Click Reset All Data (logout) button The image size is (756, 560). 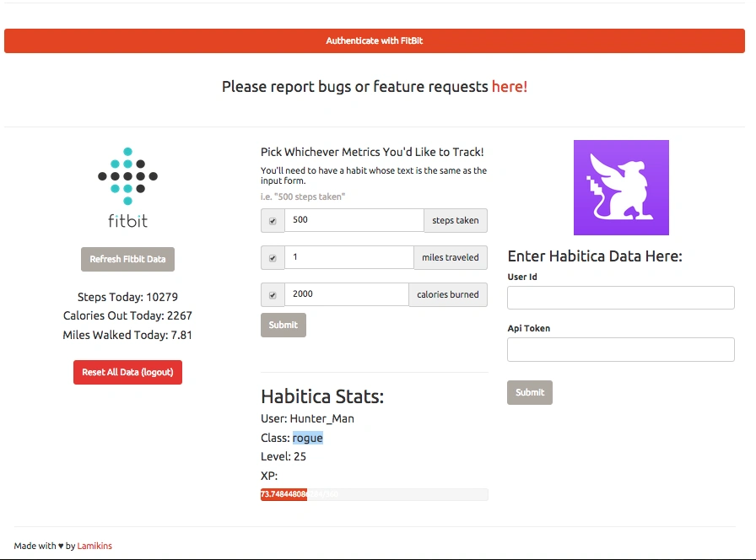[x=127, y=372]
